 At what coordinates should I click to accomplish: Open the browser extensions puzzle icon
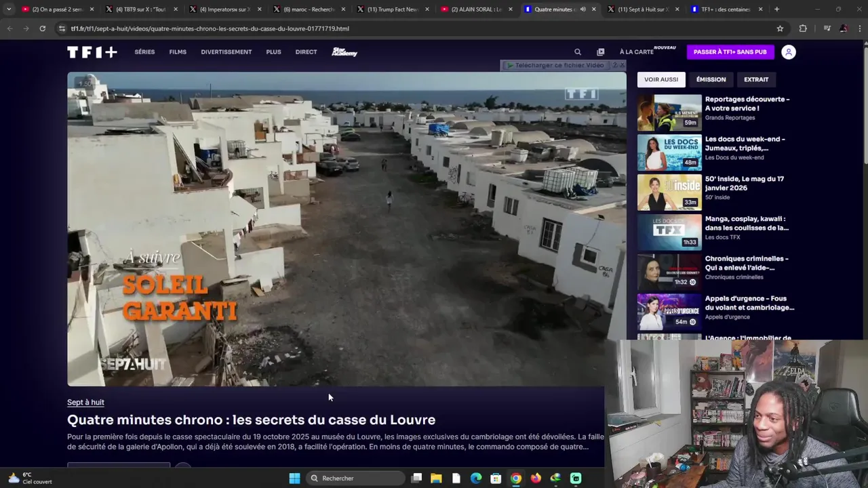coord(803,28)
